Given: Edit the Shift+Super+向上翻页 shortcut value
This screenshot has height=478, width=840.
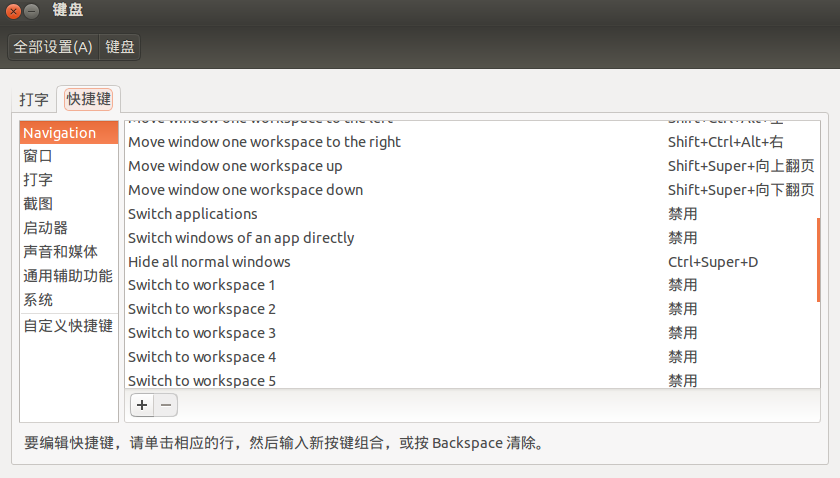Looking at the screenshot, I should (741, 166).
